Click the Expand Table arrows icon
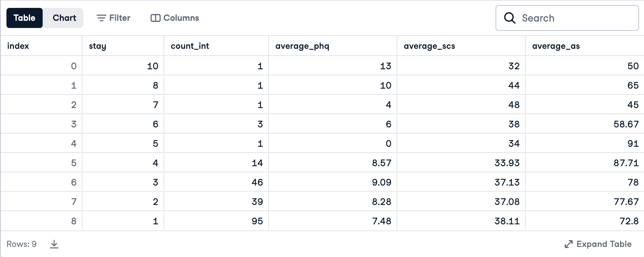This screenshot has height=257, width=644. (x=569, y=244)
